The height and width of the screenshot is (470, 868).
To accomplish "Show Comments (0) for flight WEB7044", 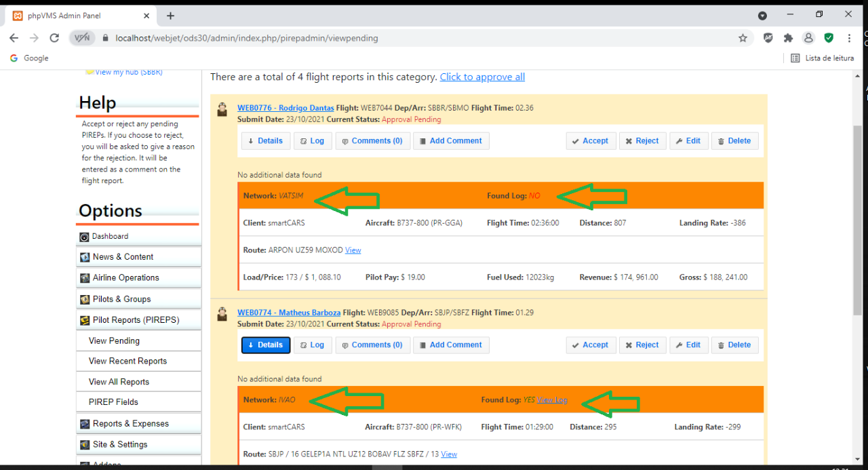I will tap(372, 141).
